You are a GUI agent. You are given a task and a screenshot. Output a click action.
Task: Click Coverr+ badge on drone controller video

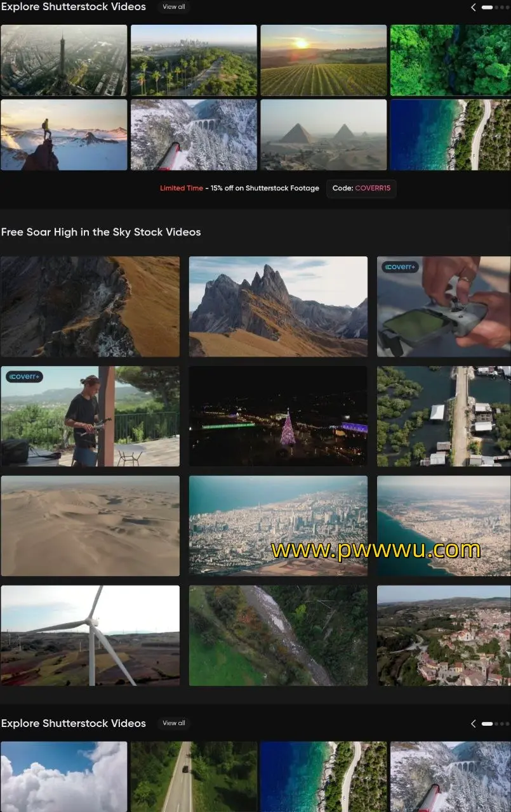(400, 267)
